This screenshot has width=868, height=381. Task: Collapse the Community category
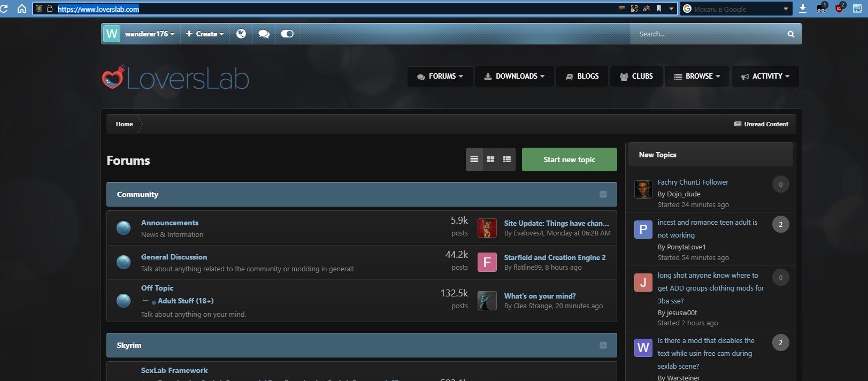coord(603,194)
